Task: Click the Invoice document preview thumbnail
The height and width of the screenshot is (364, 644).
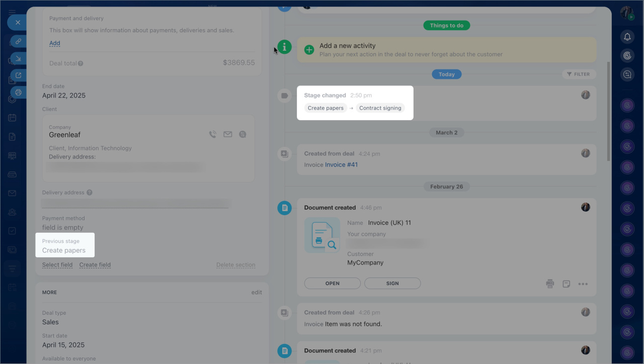Action: [x=322, y=235]
